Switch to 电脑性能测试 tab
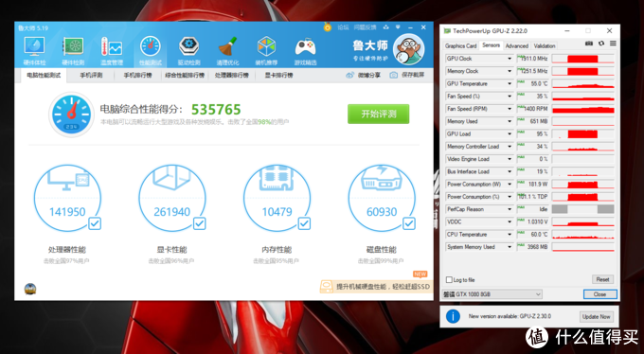Screen dimensions: 644x354 pos(44,75)
